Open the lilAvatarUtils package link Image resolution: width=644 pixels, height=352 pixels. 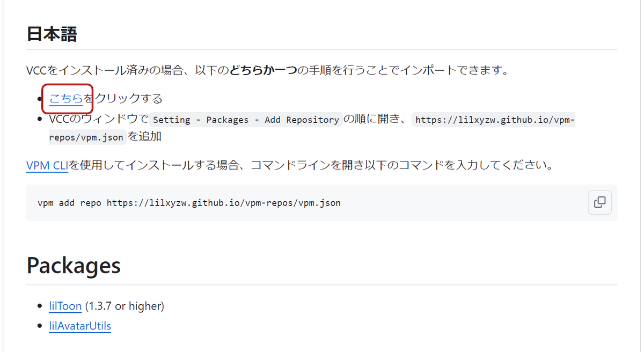coord(79,325)
